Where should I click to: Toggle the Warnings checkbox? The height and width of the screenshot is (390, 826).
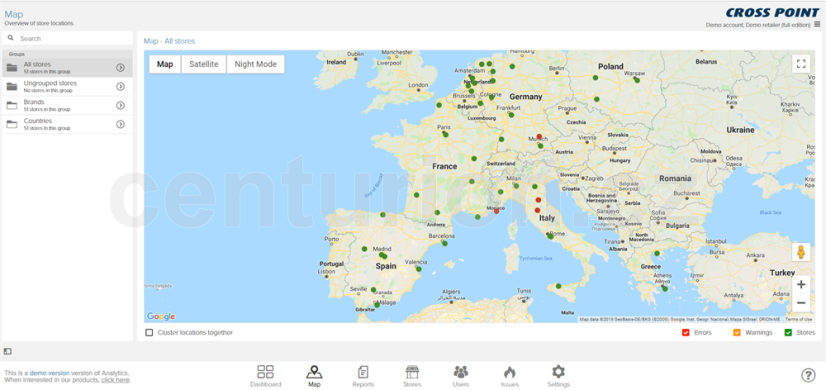pyautogui.click(x=736, y=333)
